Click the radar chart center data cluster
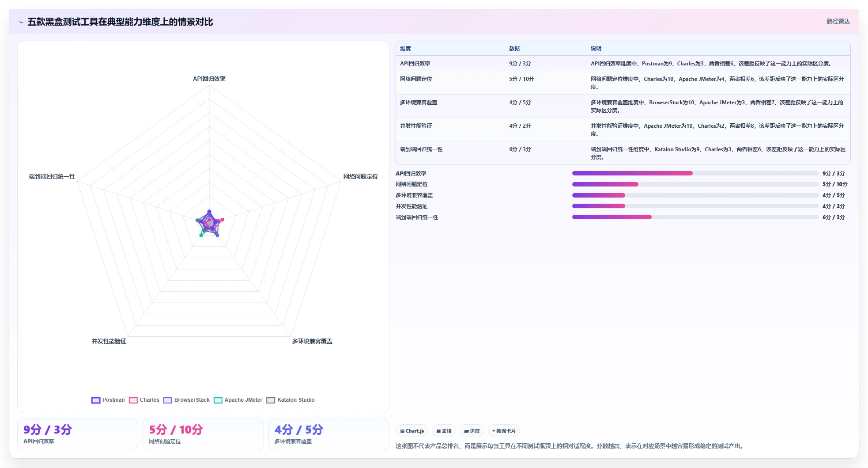Image resolution: width=868 pixels, height=468 pixels. pos(209,223)
